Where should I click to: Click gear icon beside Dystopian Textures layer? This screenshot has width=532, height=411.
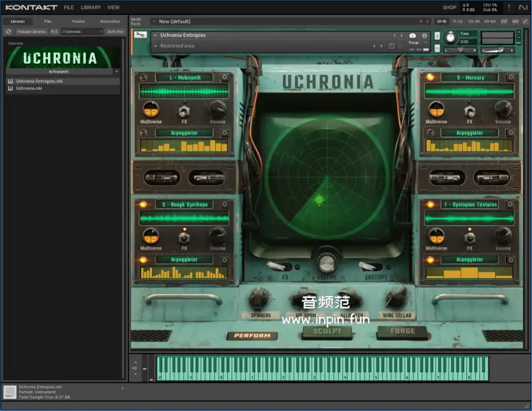coord(509,204)
